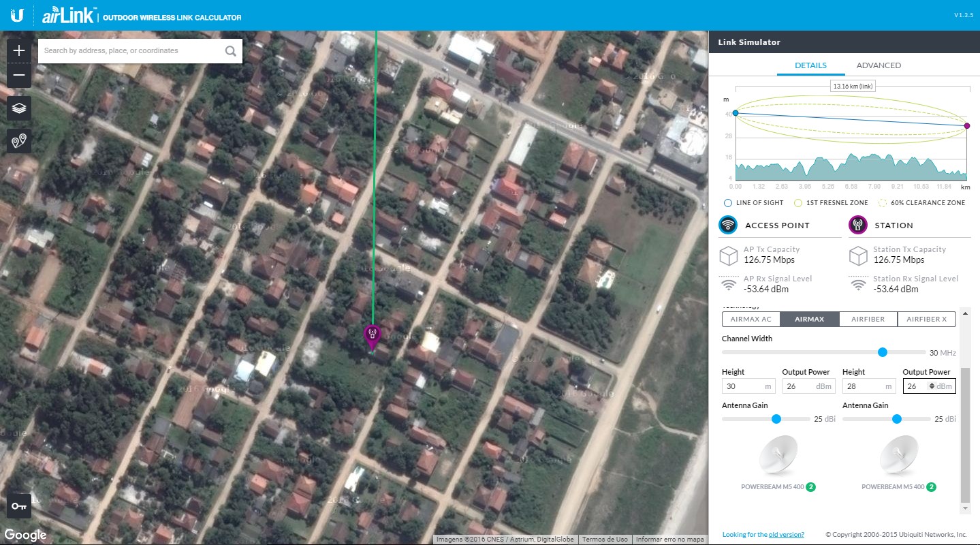Click the Station Rx Signal wifi icon

point(858,284)
